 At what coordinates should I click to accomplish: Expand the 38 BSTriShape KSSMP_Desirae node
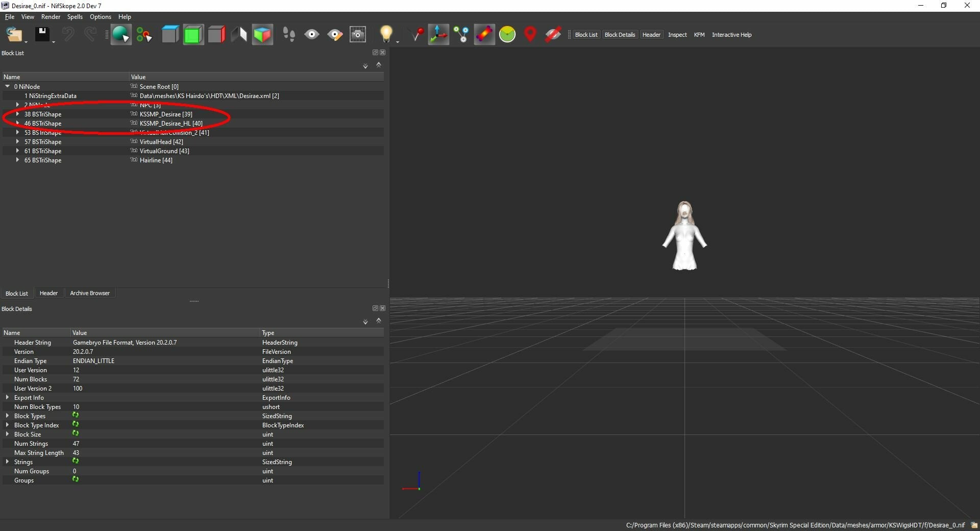18,114
